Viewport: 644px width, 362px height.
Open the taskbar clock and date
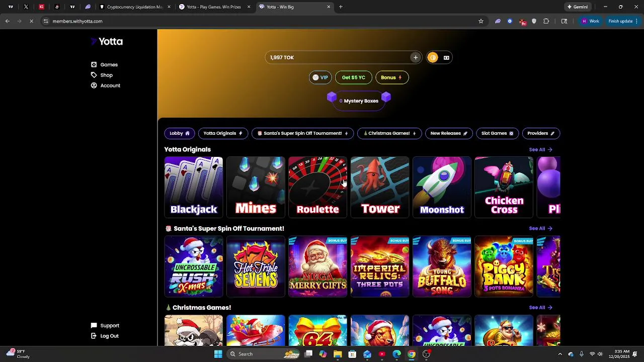tap(622, 354)
